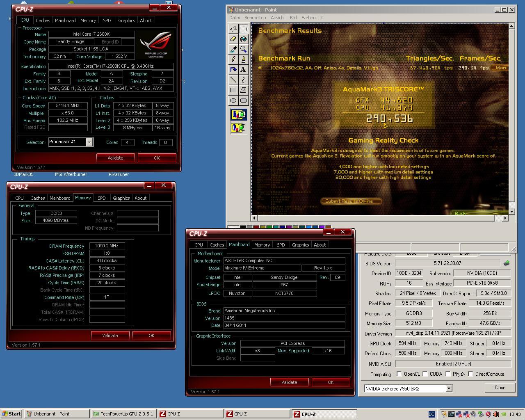Click Paint vertical scrollbar down arrow
This screenshot has height=420, width=525.
[511, 211]
